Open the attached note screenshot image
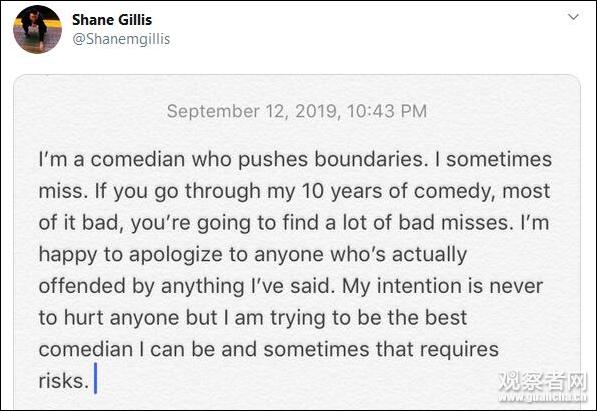 pos(297,242)
